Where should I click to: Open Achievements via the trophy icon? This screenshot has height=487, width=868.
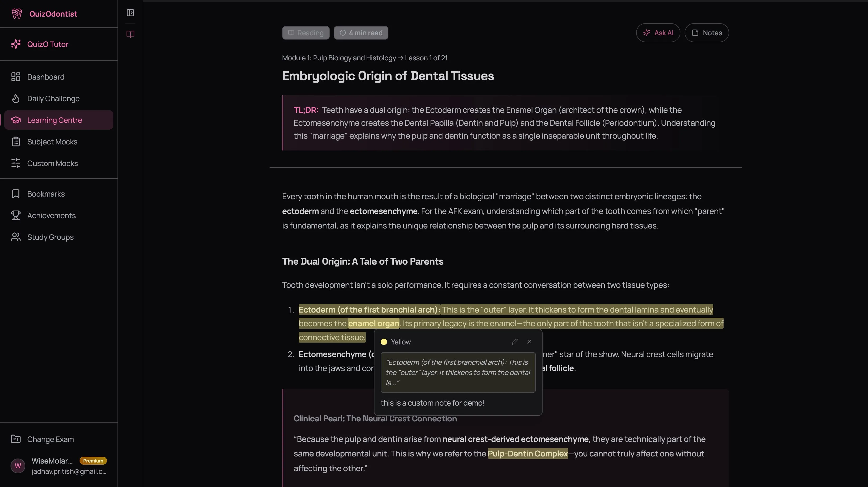tap(16, 215)
